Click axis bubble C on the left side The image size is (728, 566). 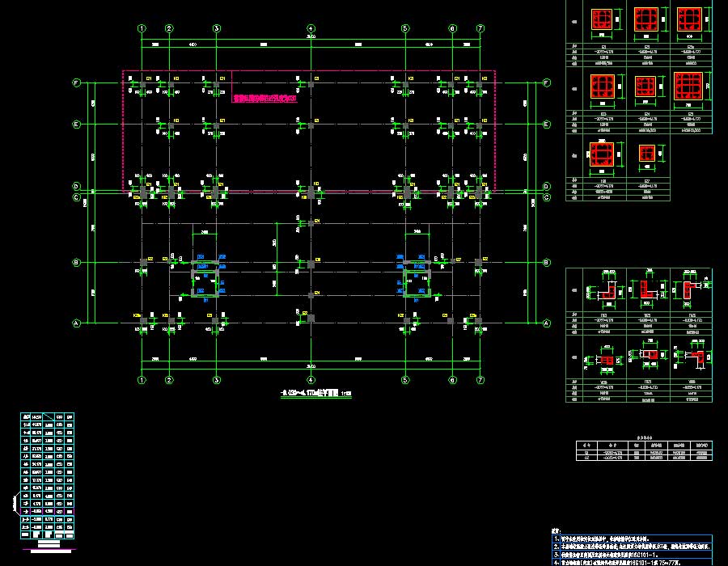point(77,197)
